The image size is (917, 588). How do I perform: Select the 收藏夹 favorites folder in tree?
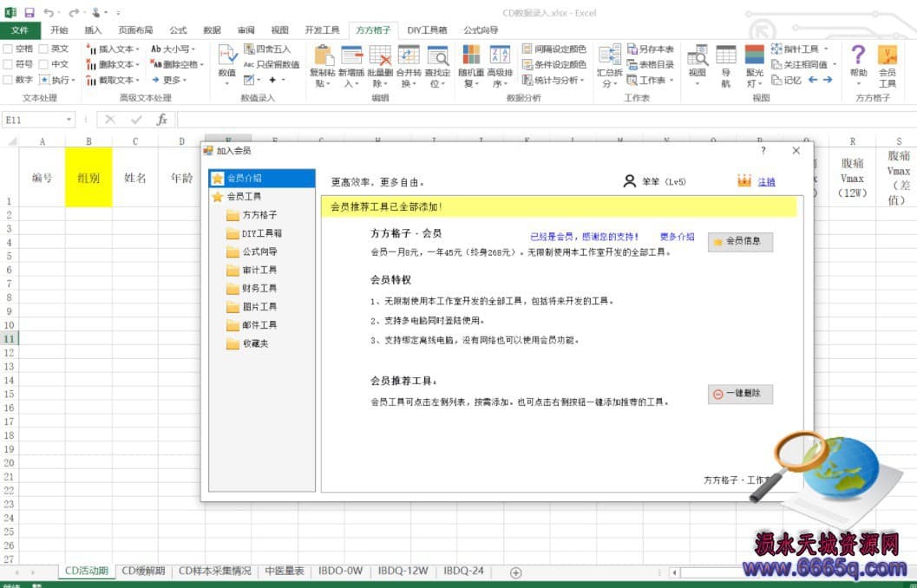(255, 343)
